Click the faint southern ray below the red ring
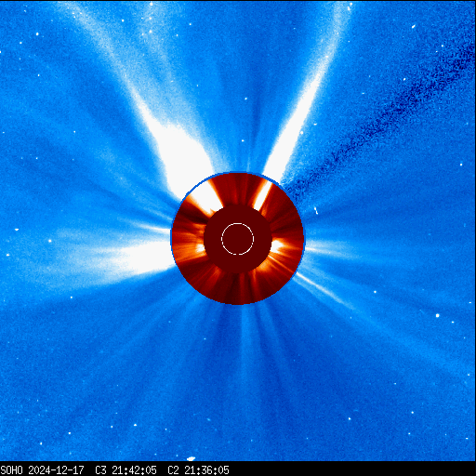 (244, 335)
